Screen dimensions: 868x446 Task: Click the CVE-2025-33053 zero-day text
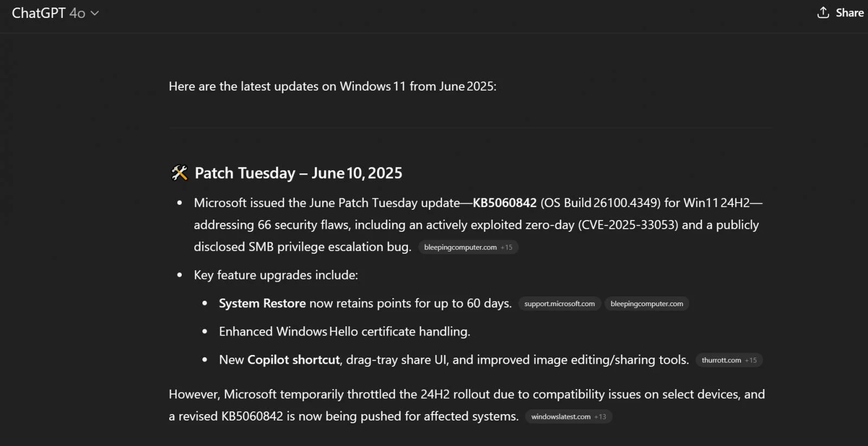(628, 225)
